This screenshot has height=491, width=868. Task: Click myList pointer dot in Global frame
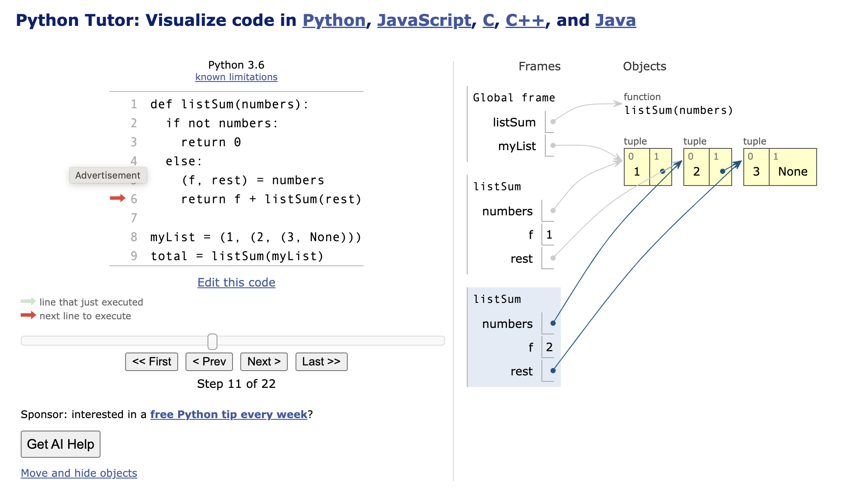click(x=553, y=145)
